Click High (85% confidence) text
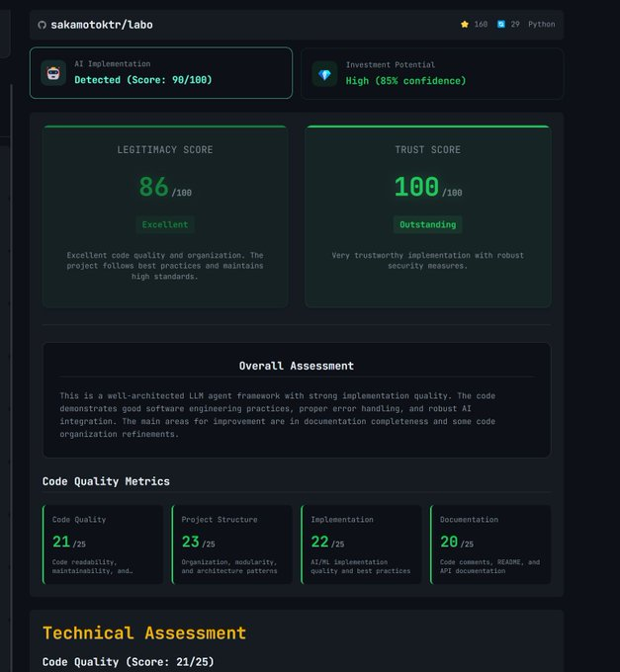This screenshot has width=620, height=672. click(405, 81)
